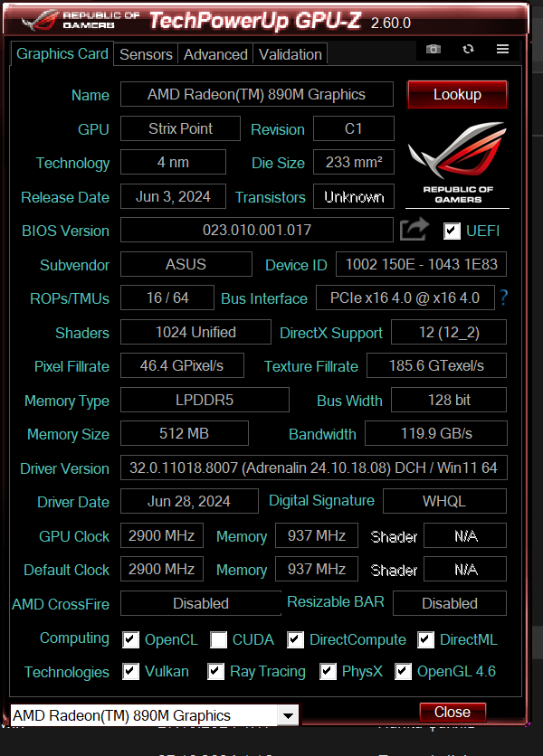Switch to the Advanced tab
543x756 pixels.
click(215, 54)
